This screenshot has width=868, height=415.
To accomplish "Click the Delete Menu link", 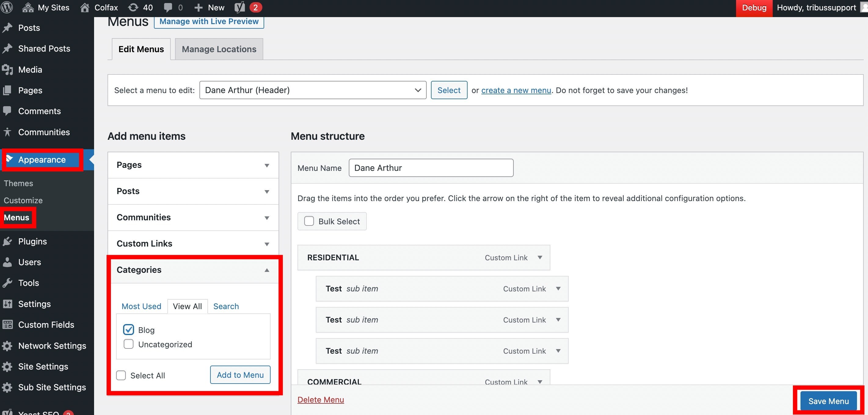I will (320, 399).
